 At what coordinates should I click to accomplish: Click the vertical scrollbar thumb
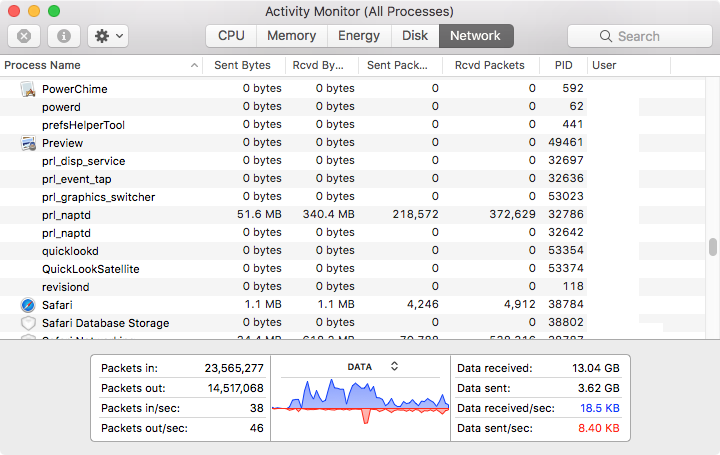tap(712, 247)
